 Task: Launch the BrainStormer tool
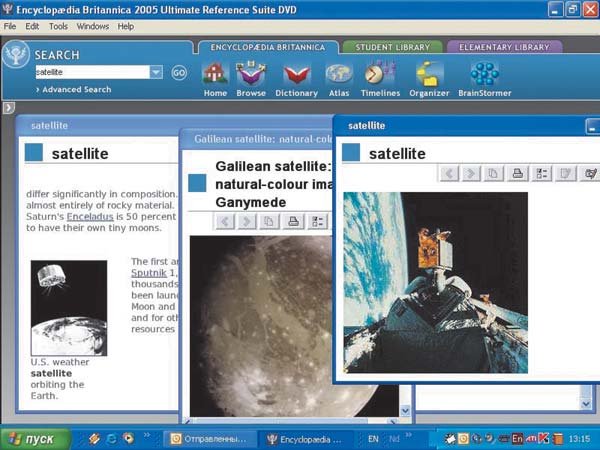(x=484, y=80)
